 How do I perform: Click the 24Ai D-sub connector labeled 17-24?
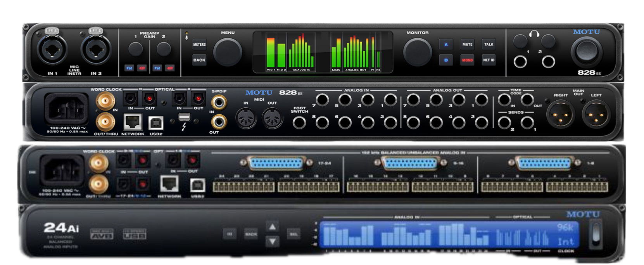tap(276, 163)
